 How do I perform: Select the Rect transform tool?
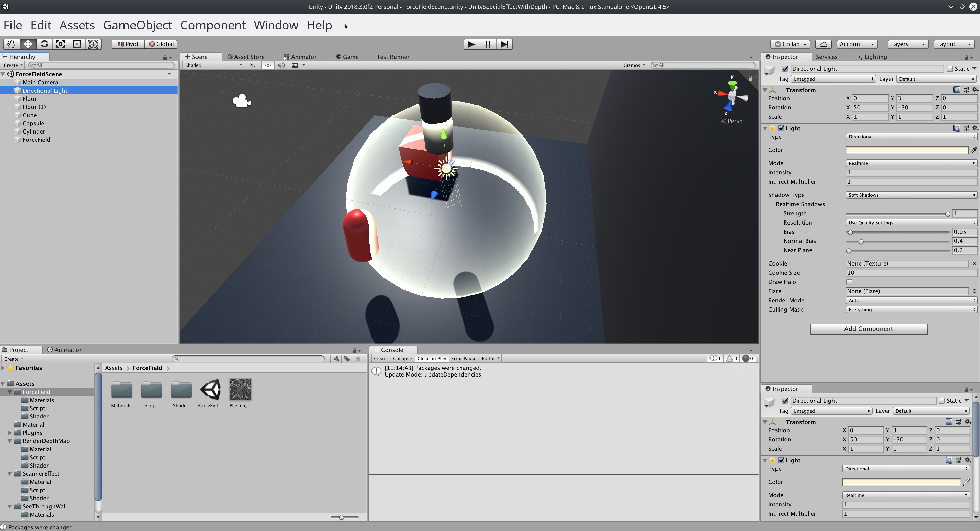(77, 44)
